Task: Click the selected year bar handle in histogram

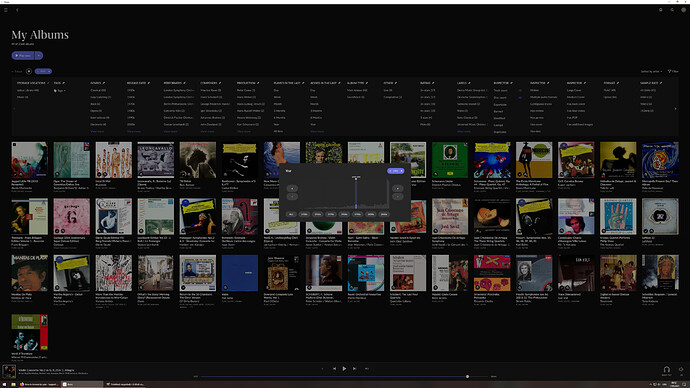Action: pyautogui.click(x=356, y=178)
